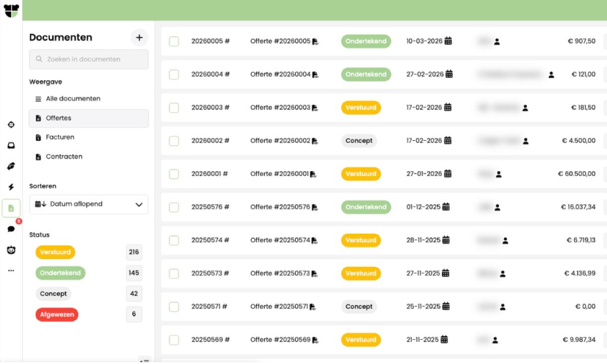The width and height of the screenshot is (607, 364).
Task: Filter by the red Afgewezen status badge
Action: click(57, 315)
